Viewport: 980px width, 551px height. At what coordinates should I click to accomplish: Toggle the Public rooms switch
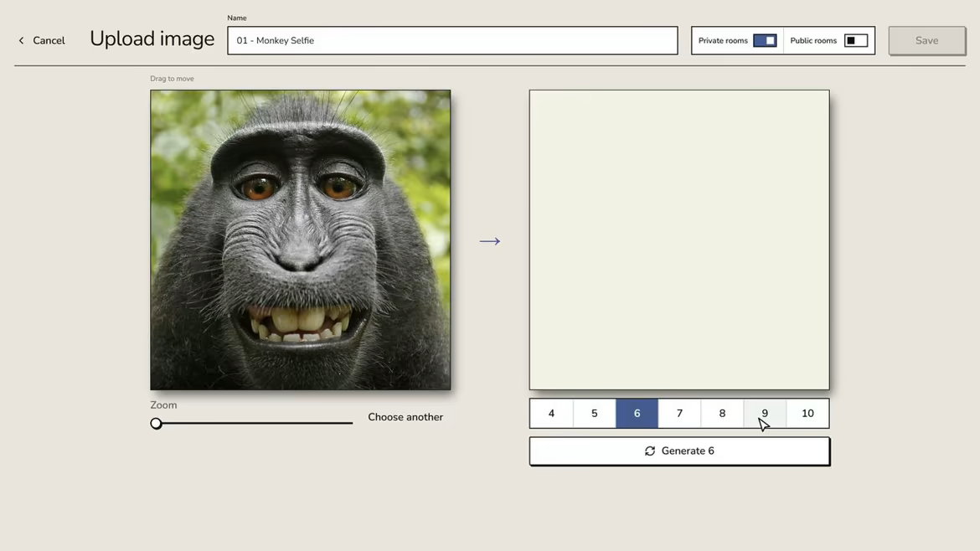(856, 40)
